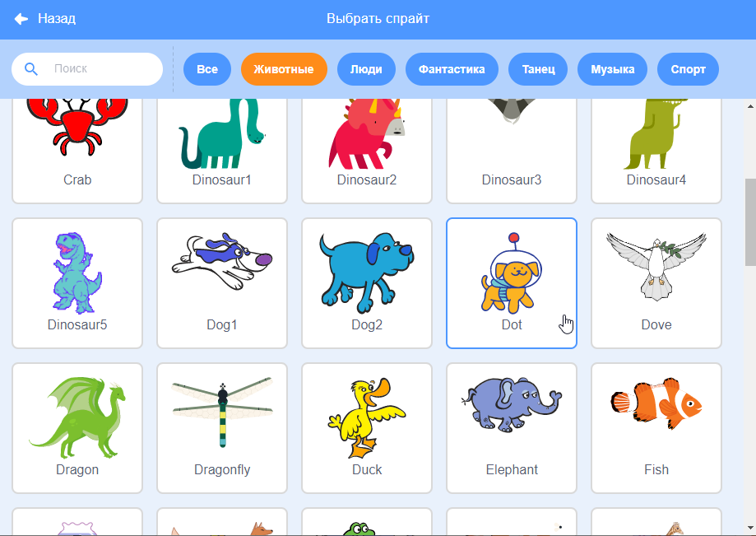Pick the Dragonfly sprite
This screenshot has height=536, width=756.
[222, 428]
